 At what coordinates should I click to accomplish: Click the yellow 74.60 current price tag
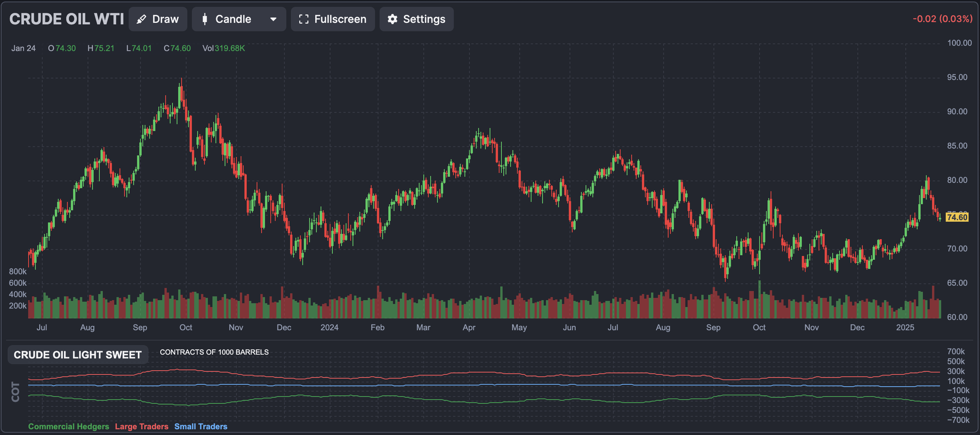(957, 217)
